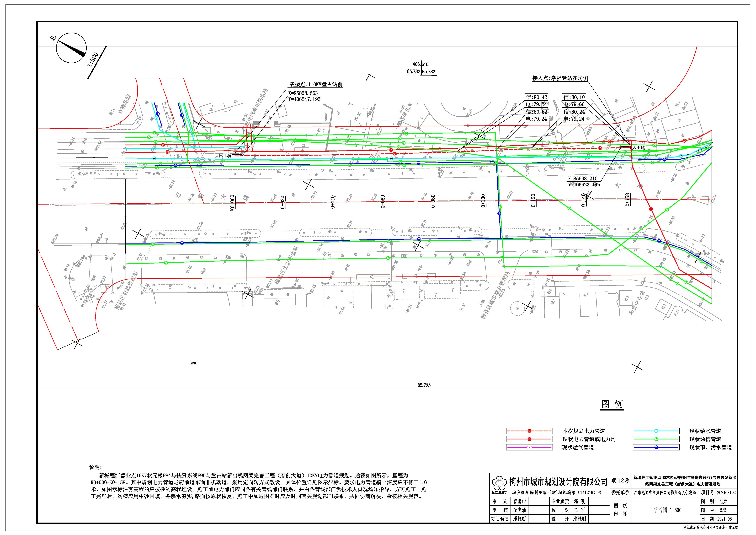This screenshot has width=756, height=535.
Task: Click the 信:80.42 elevation label box
Action: 536,97
